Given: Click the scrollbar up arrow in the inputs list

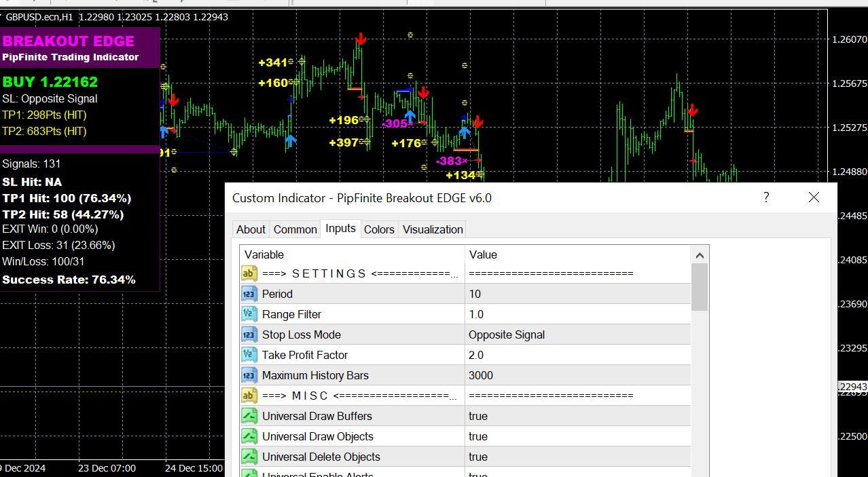Looking at the screenshot, I should (x=700, y=255).
